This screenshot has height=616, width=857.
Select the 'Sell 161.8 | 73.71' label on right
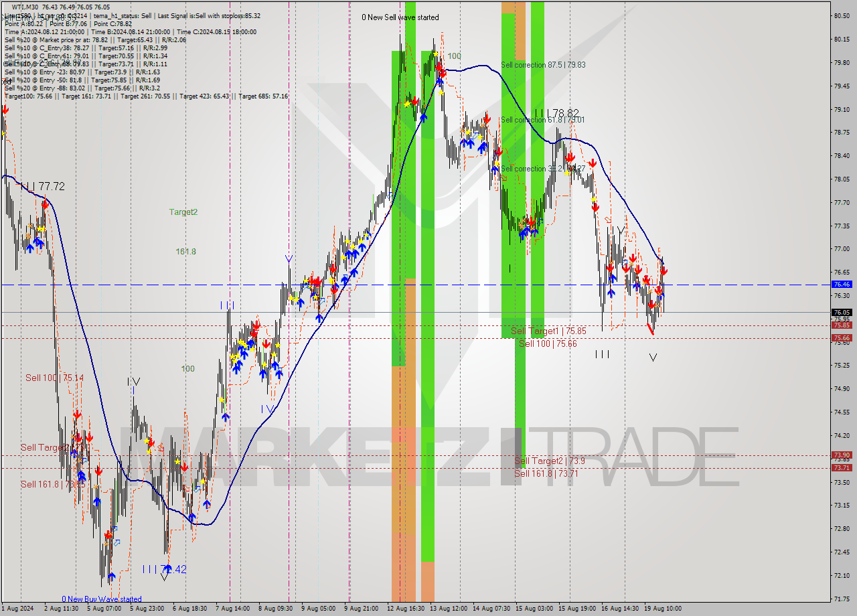click(x=546, y=473)
